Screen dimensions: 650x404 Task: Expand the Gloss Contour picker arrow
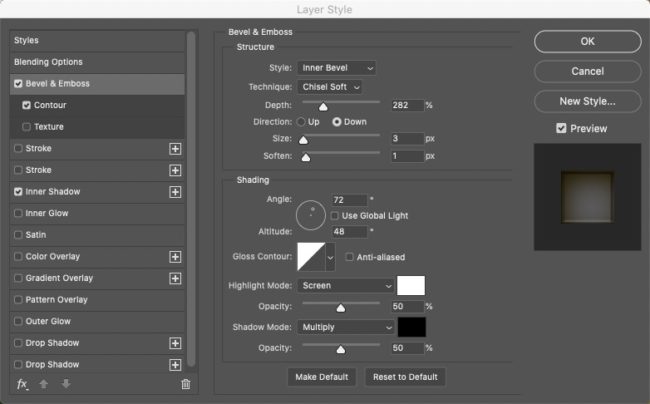pyautogui.click(x=330, y=257)
